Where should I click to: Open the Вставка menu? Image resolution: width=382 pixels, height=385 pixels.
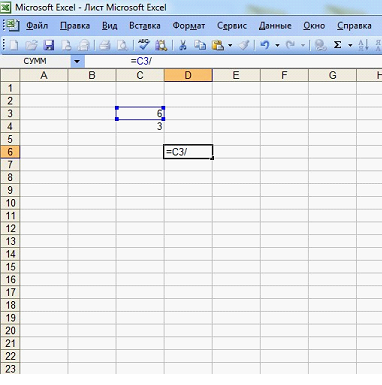pos(145,26)
